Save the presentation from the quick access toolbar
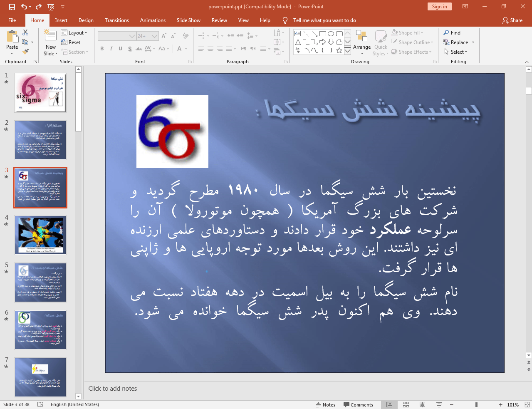Viewport: 532px width, 409px height. [x=12, y=7]
